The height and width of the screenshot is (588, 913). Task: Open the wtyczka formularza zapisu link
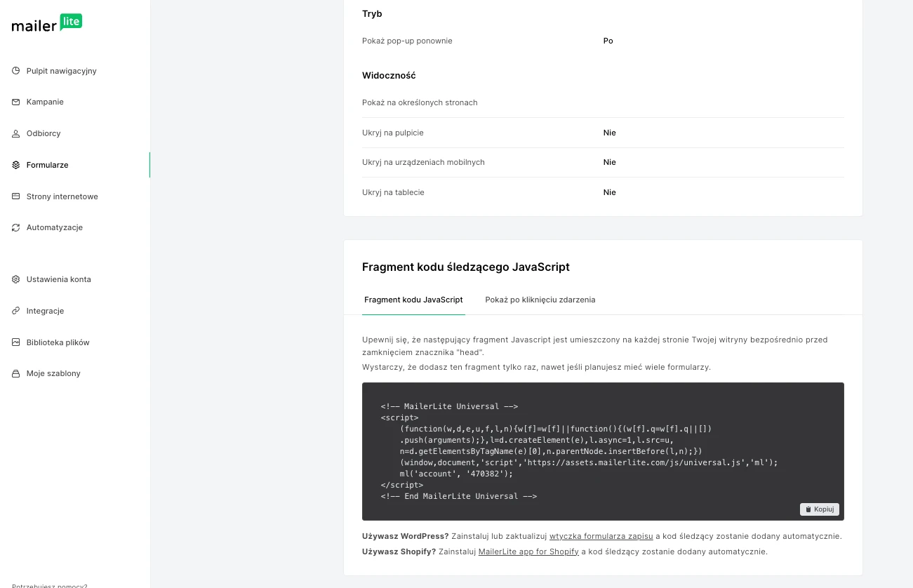point(601,536)
